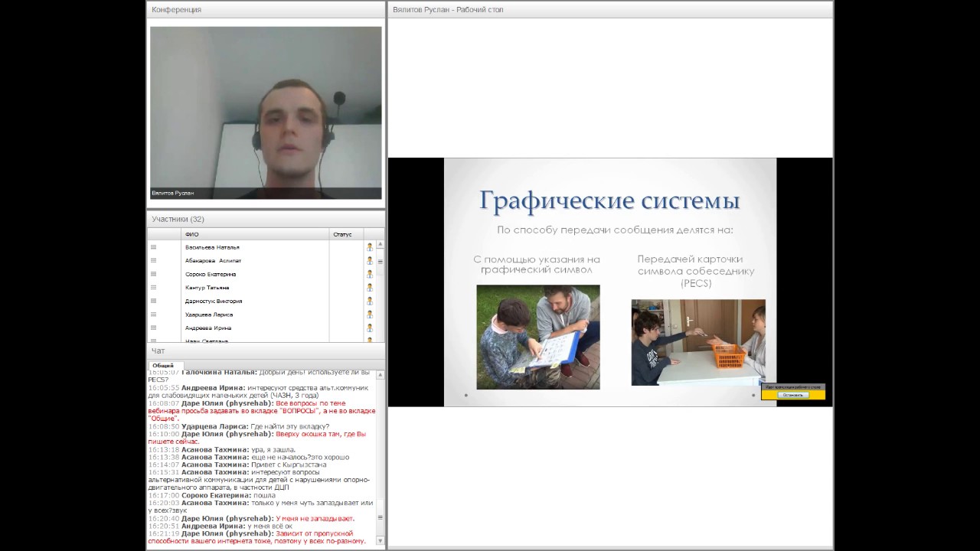Click user icon in Кантур Татьяна row
Screen dimensions: 980x551
click(369, 287)
